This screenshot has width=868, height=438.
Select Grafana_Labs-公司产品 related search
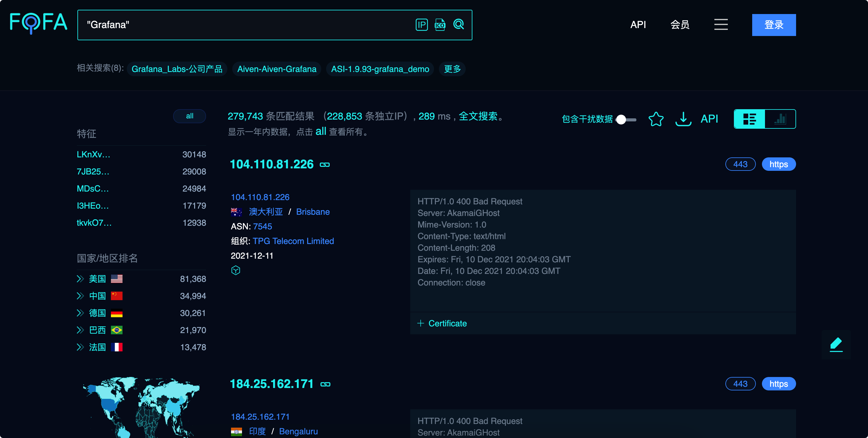point(177,69)
